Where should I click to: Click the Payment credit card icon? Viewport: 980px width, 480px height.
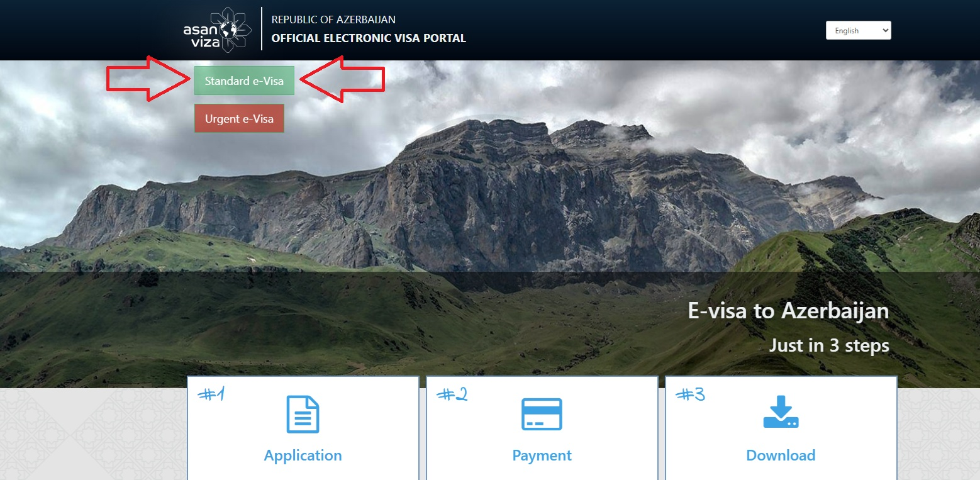[x=542, y=415]
